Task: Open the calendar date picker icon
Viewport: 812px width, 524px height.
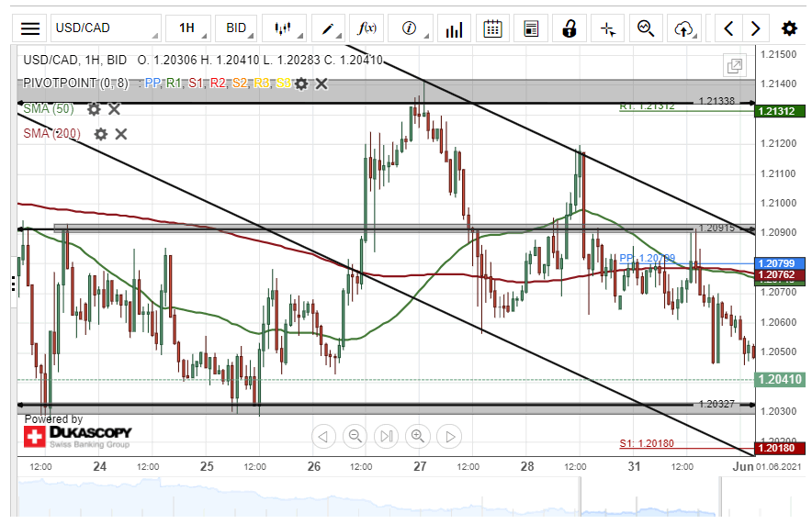Action: click(492, 28)
